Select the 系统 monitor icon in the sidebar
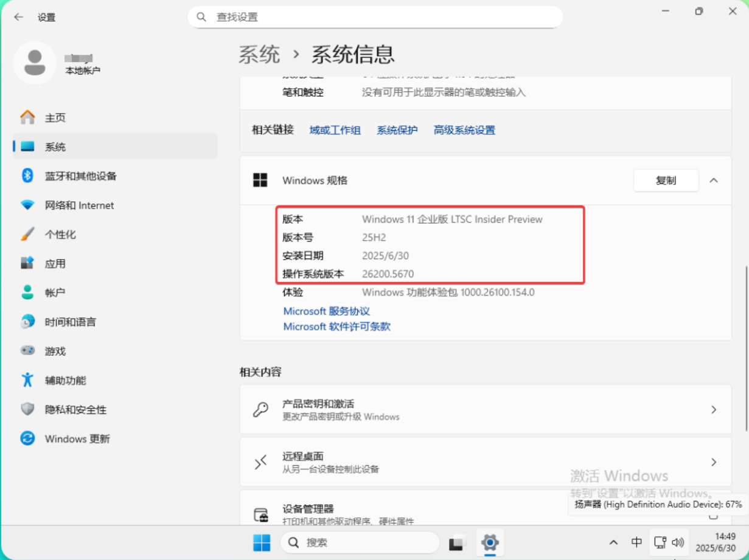This screenshot has width=749, height=560. coord(27,147)
